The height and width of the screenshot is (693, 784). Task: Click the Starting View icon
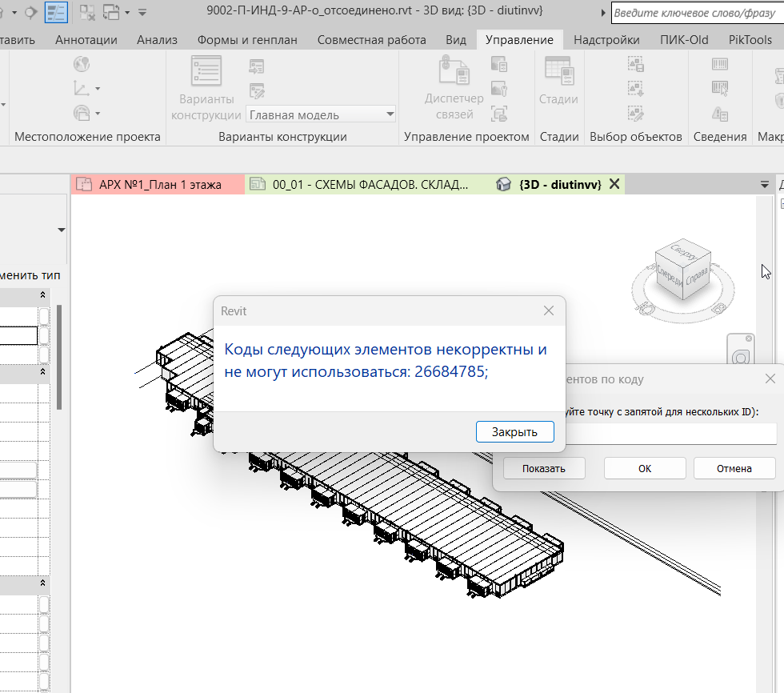point(499,114)
